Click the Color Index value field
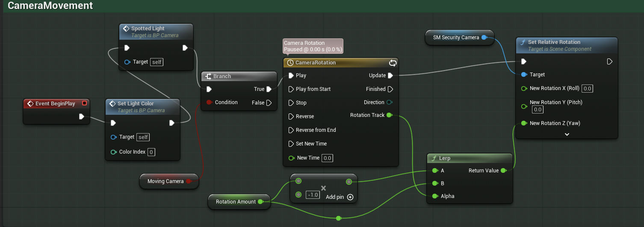Screen dimensions: 644x227 (x=151, y=152)
